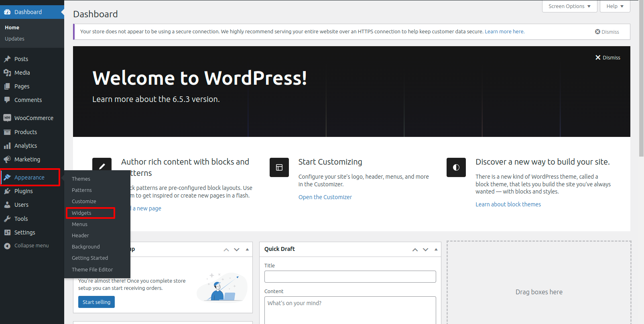Focus the Quick Draft Title field
Screen dimensions: 644x324
[x=350, y=277]
